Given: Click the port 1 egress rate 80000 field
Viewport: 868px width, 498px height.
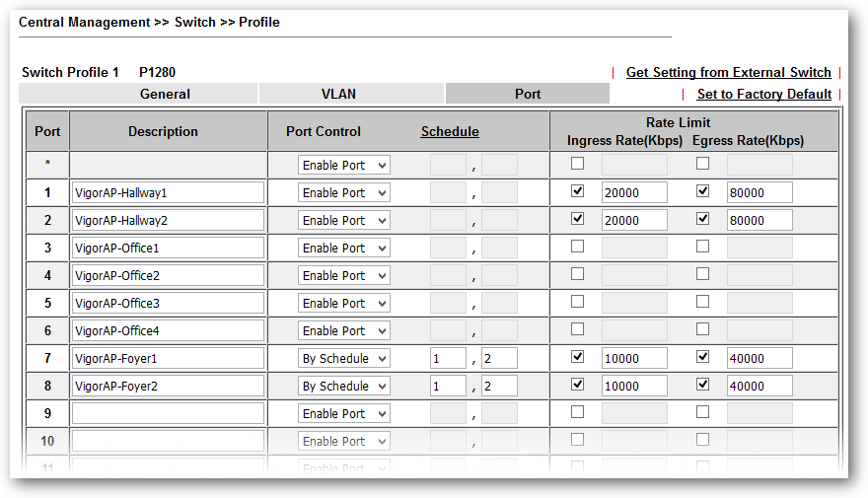Looking at the screenshot, I should [759, 193].
